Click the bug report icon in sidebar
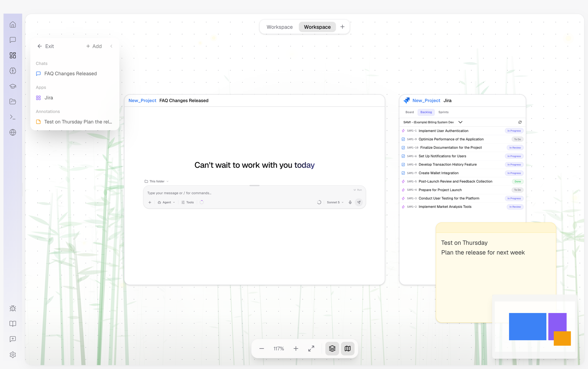This screenshot has width=588, height=369. click(x=13, y=308)
